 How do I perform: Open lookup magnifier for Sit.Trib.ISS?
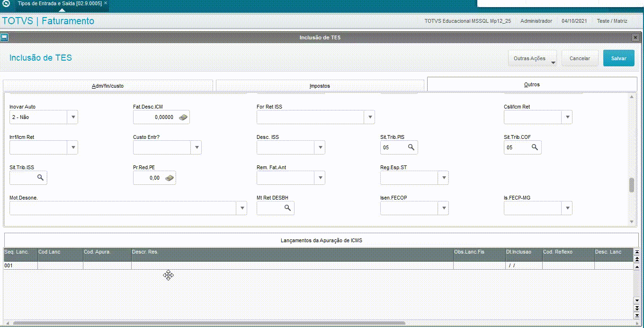[41, 178]
